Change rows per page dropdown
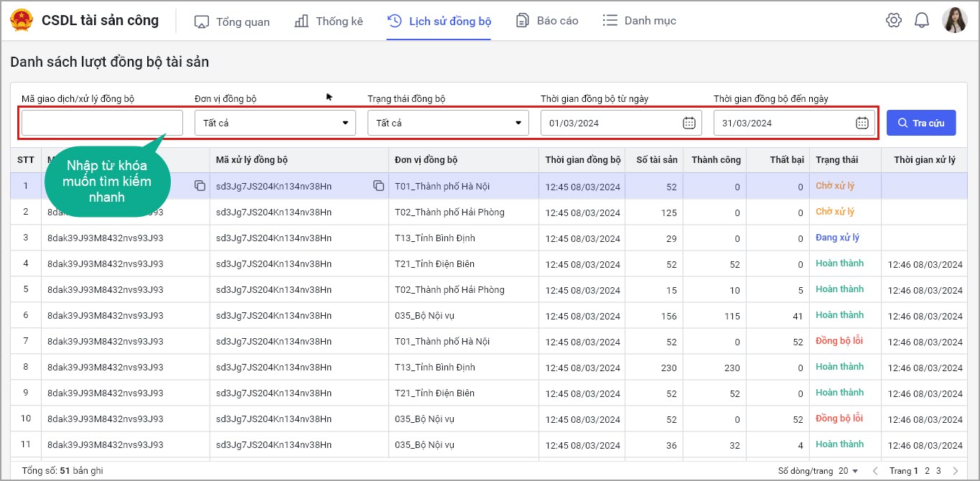980x481 pixels. tap(849, 471)
